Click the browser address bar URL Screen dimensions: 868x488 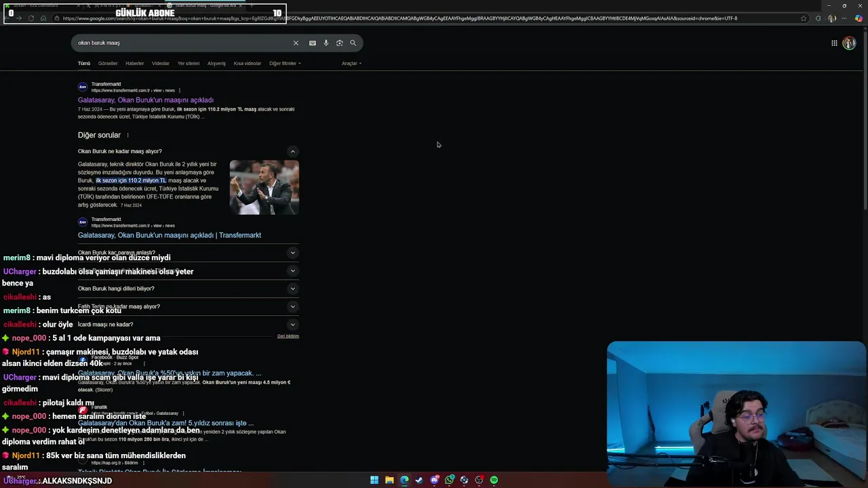[400, 18]
